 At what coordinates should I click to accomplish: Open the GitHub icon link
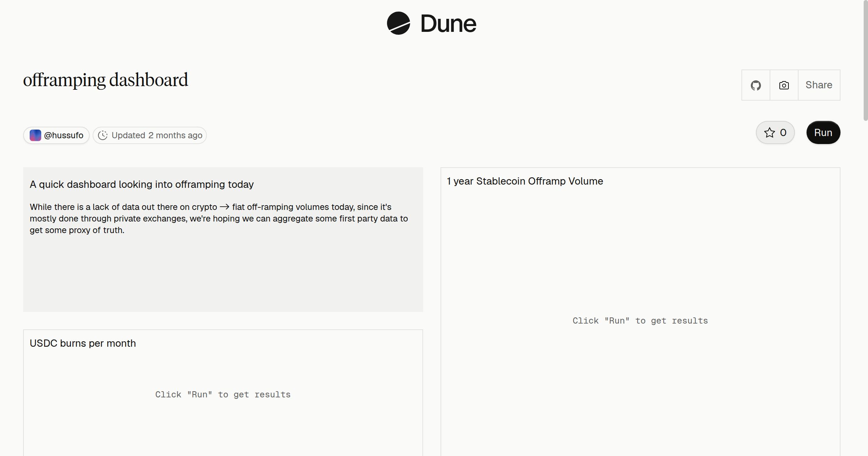point(756,85)
